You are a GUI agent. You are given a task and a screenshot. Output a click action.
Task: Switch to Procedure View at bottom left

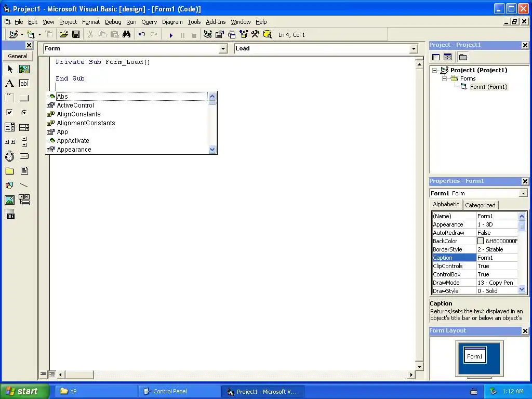tap(43, 374)
